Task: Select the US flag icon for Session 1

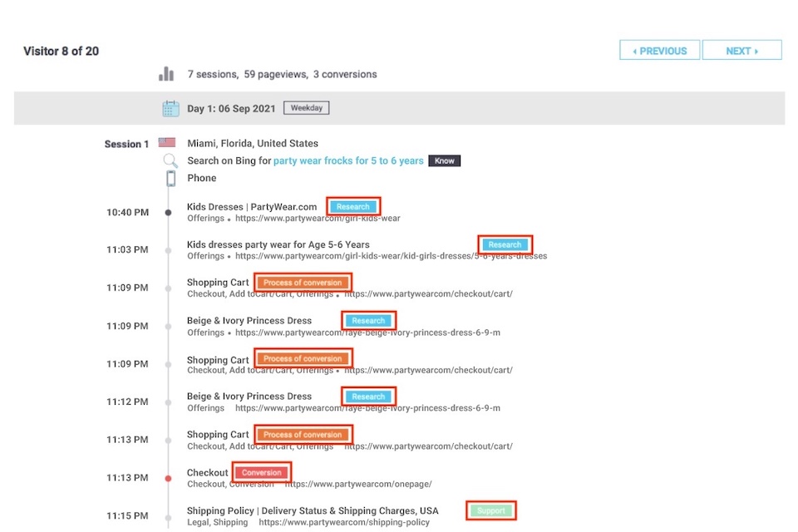Action: [165, 142]
